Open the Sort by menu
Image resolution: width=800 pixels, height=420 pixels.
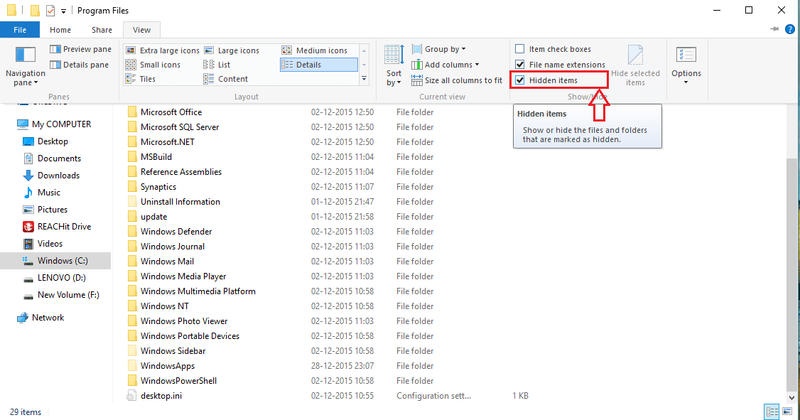(394, 65)
